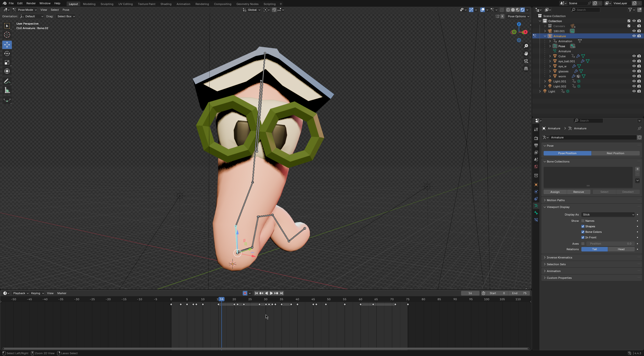The width and height of the screenshot is (644, 356).
Task: Open the Bone properties tab icon
Action: pyautogui.click(x=536, y=213)
